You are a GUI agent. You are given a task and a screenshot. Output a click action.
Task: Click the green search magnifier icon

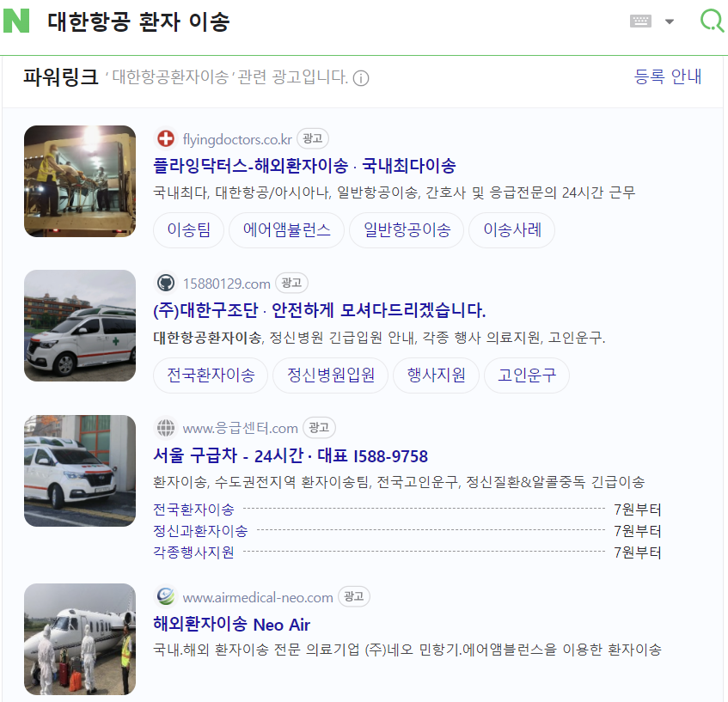click(712, 21)
